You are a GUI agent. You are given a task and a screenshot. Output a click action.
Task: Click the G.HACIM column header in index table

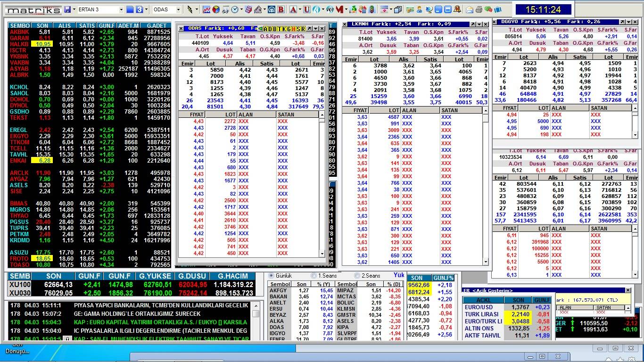click(234, 276)
